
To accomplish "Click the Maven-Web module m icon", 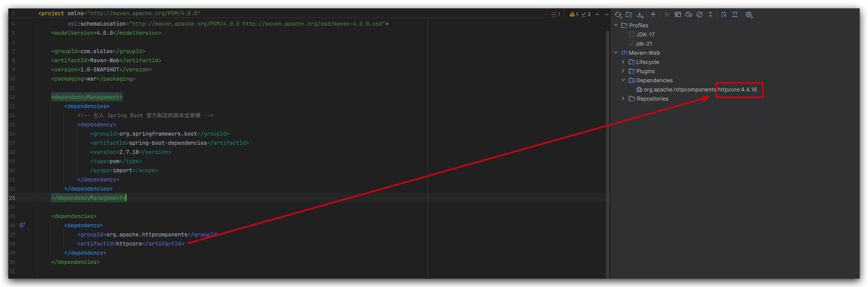I will pyautogui.click(x=624, y=53).
